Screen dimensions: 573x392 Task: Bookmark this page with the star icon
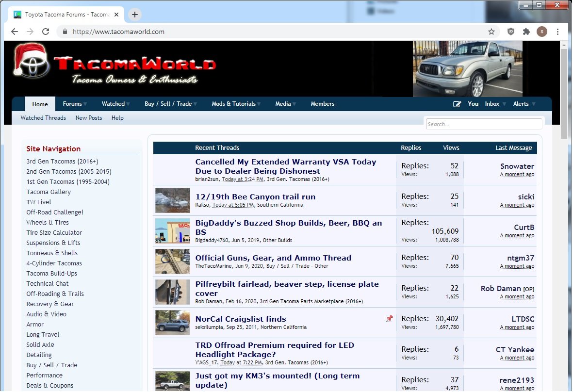point(491,32)
